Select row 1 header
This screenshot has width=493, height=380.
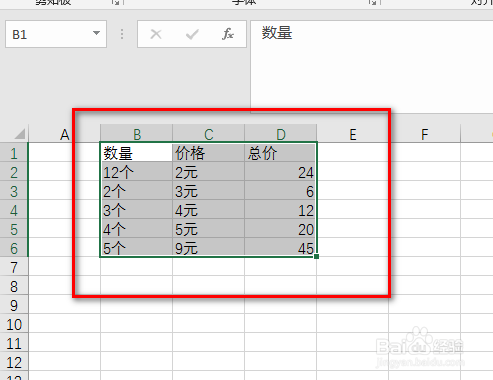(14, 152)
